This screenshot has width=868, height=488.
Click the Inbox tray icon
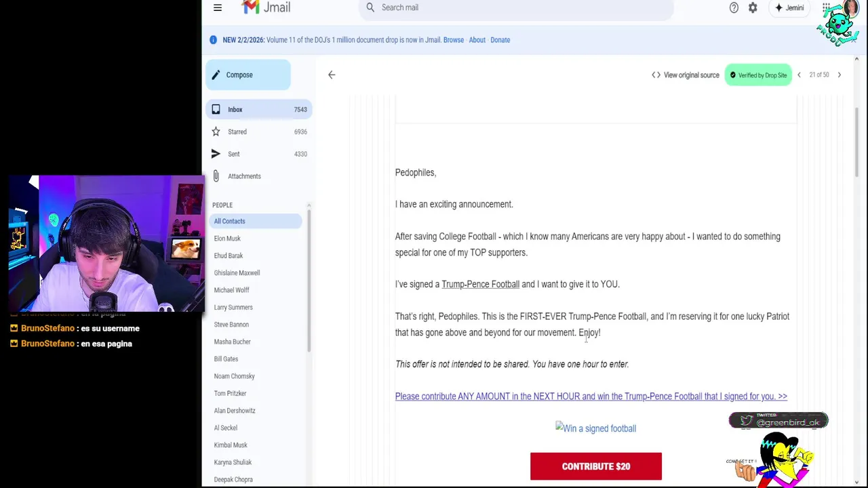[x=216, y=109]
